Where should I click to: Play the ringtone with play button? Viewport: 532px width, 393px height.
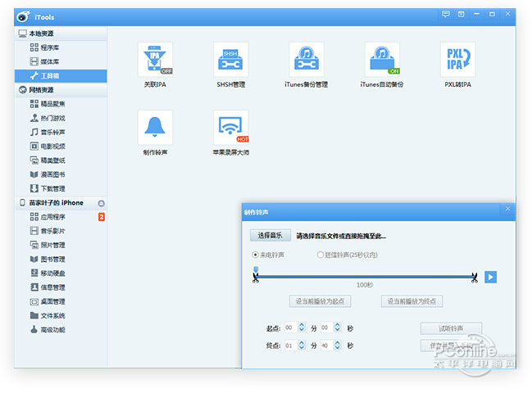click(x=491, y=277)
